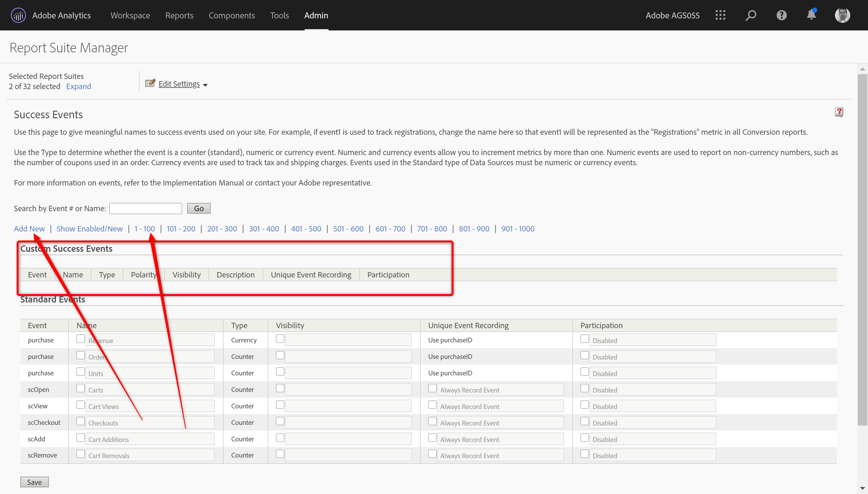Viewport: 868px width, 494px height.
Task: Click the event search input field
Action: pyautogui.click(x=146, y=208)
